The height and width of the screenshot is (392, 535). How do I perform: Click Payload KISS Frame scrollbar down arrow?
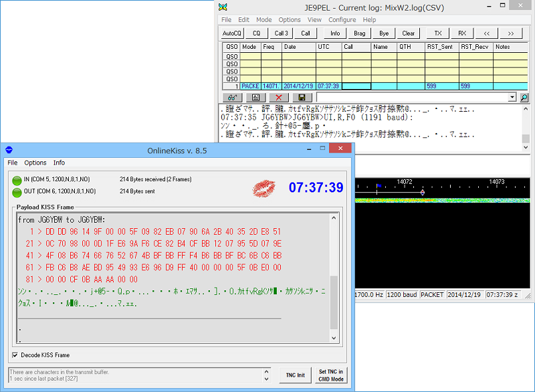click(334, 338)
